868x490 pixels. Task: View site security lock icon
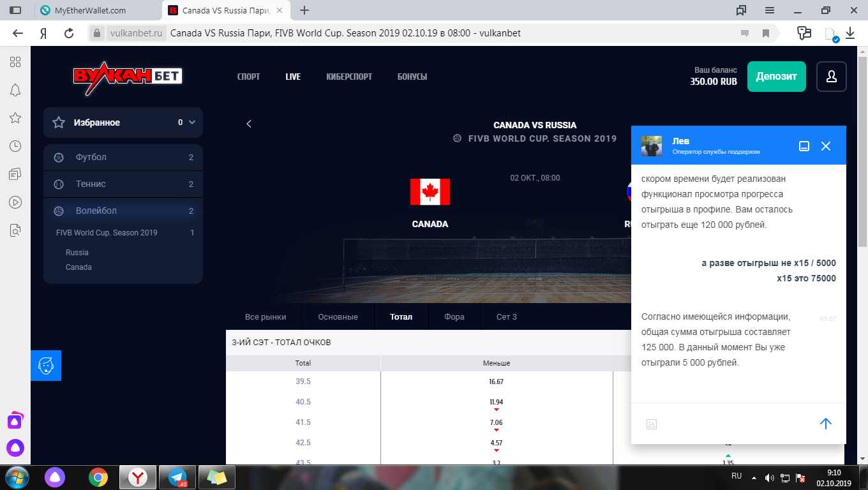pyautogui.click(x=97, y=33)
